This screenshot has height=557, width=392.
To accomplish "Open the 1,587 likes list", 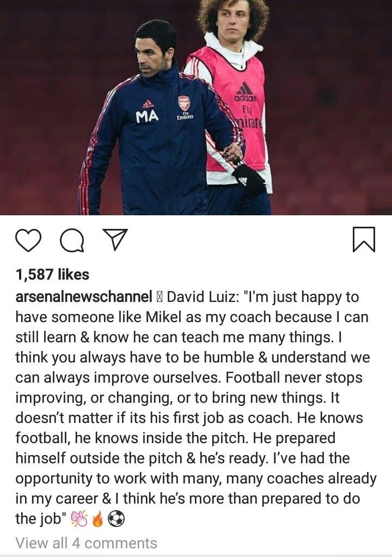I will click(x=52, y=274).
